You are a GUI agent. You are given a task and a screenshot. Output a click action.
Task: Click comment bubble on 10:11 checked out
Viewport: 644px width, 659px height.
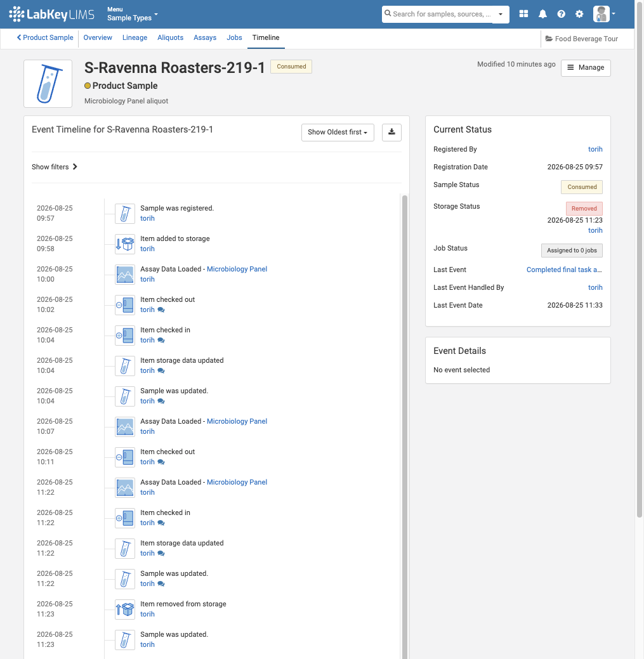[161, 462]
